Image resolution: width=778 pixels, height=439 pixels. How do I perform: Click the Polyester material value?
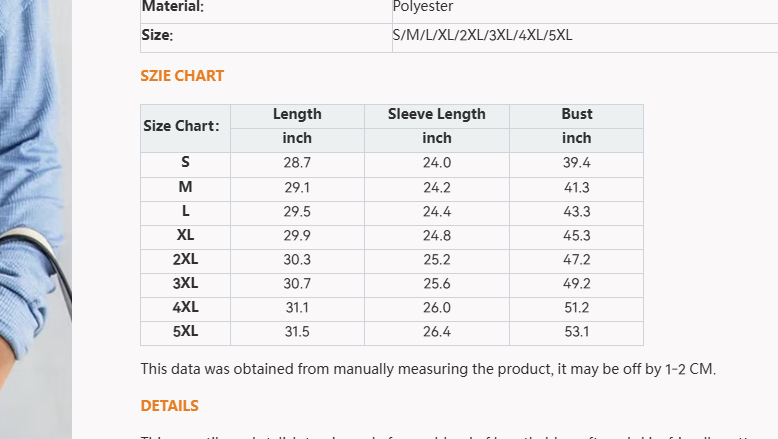point(423,7)
